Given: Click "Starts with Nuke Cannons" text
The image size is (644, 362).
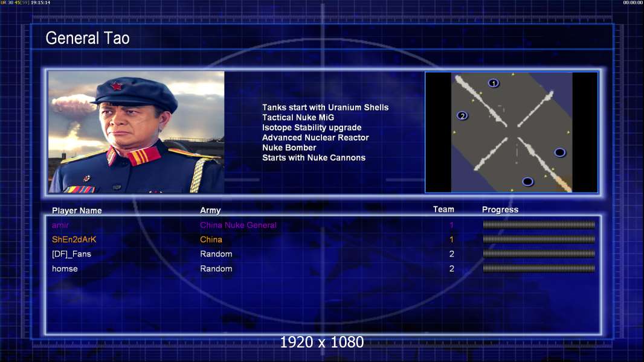Looking at the screenshot, I should pyautogui.click(x=314, y=158).
